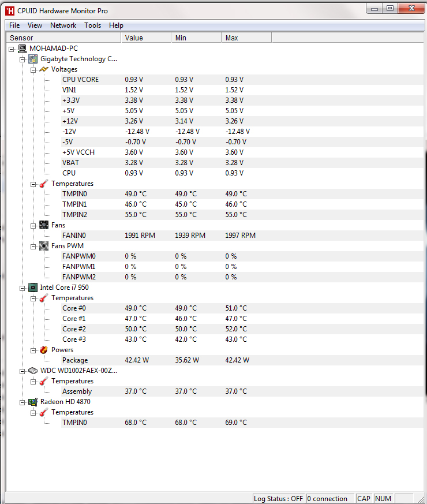Collapse the Fans PWM group
This screenshot has height=504, width=427.
[33, 247]
